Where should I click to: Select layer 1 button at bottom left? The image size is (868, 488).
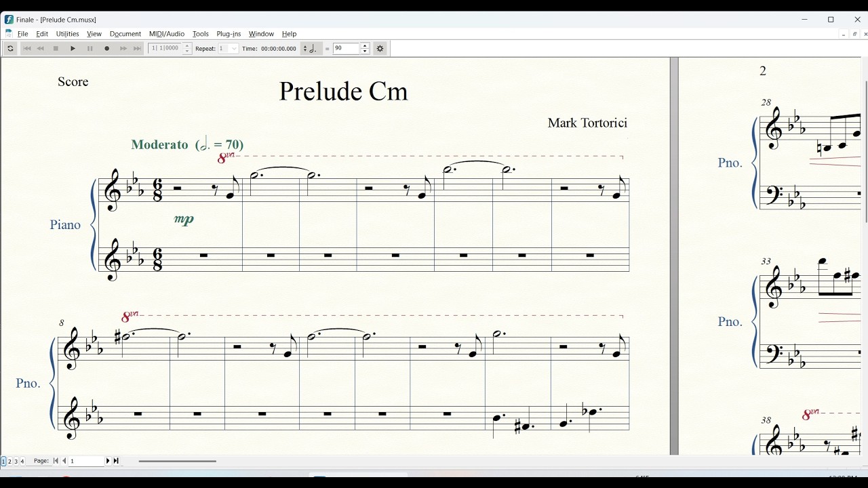[3, 462]
